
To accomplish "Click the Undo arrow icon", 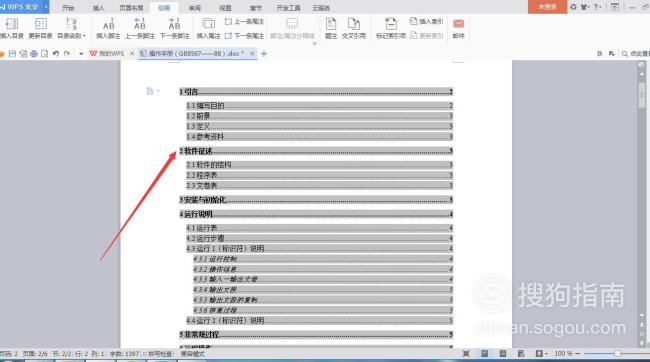I will 56,53.
